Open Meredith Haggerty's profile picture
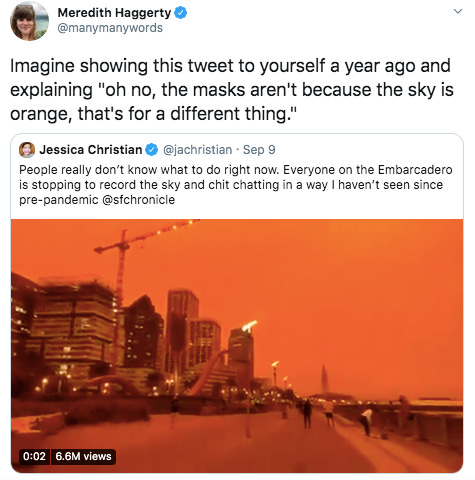Image resolution: width=475 pixels, height=480 pixels. tap(29, 21)
